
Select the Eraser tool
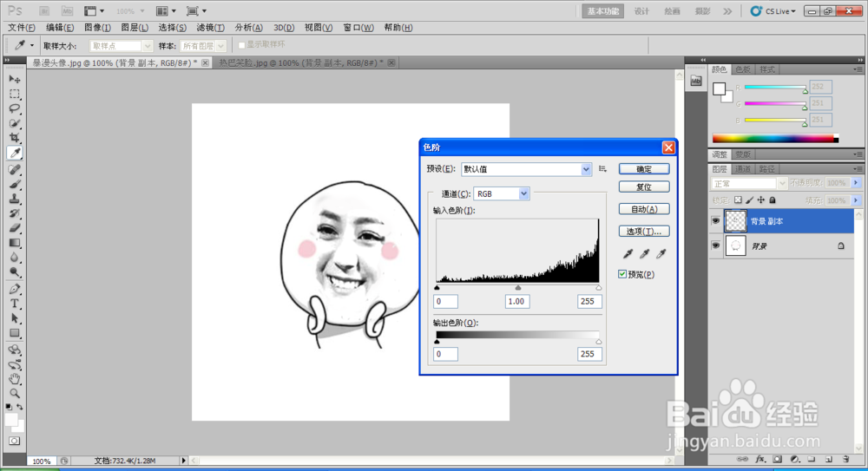pyautogui.click(x=15, y=228)
